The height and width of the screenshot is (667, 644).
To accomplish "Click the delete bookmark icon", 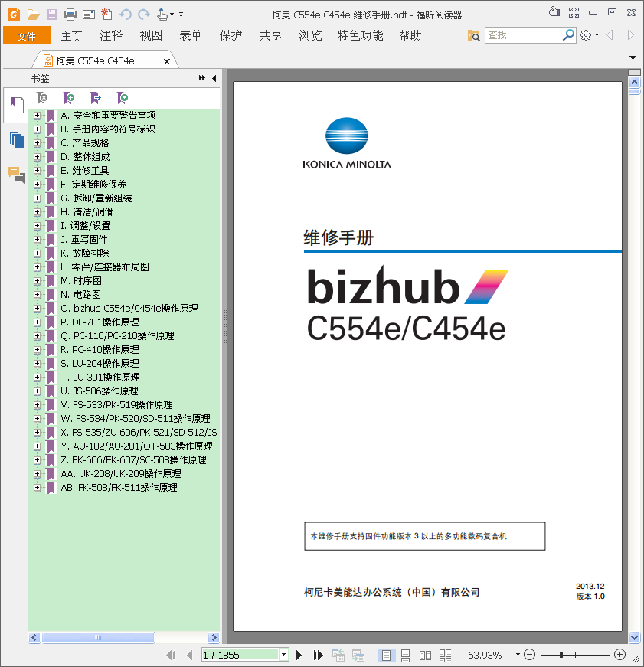I will [42, 98].
